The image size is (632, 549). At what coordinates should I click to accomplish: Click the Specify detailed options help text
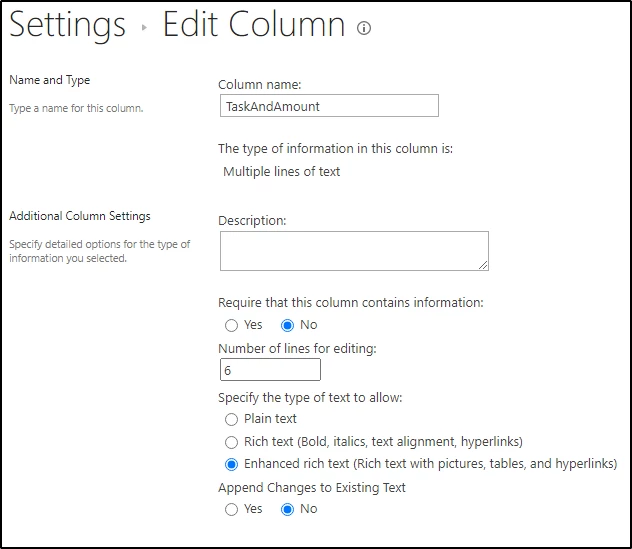point(100,251)
